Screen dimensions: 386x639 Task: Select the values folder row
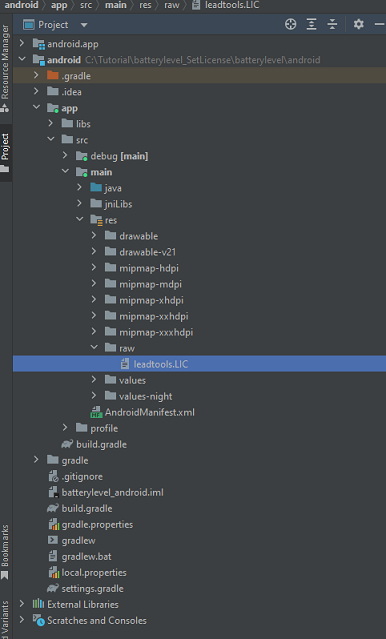tap(199, 380)
